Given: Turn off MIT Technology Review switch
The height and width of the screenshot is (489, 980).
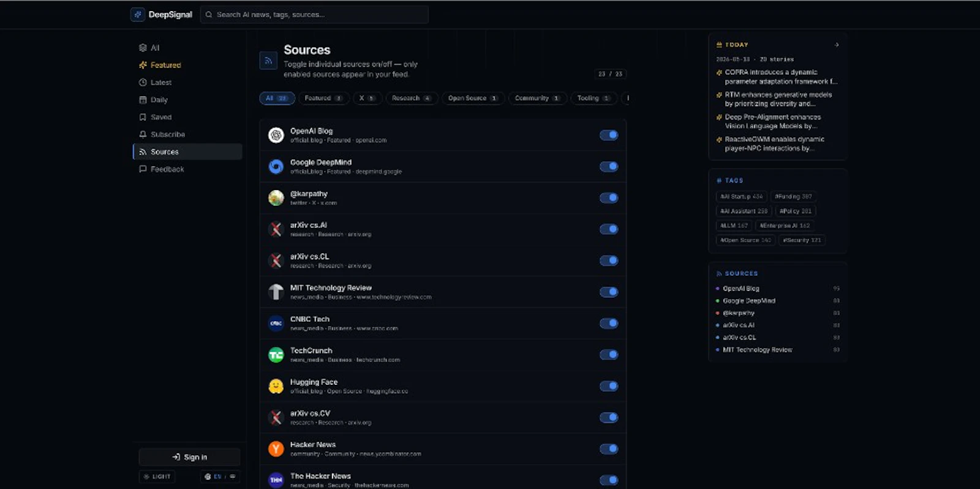Looking at the screenshot, I should pyautogui.click(x=609, y=292).
